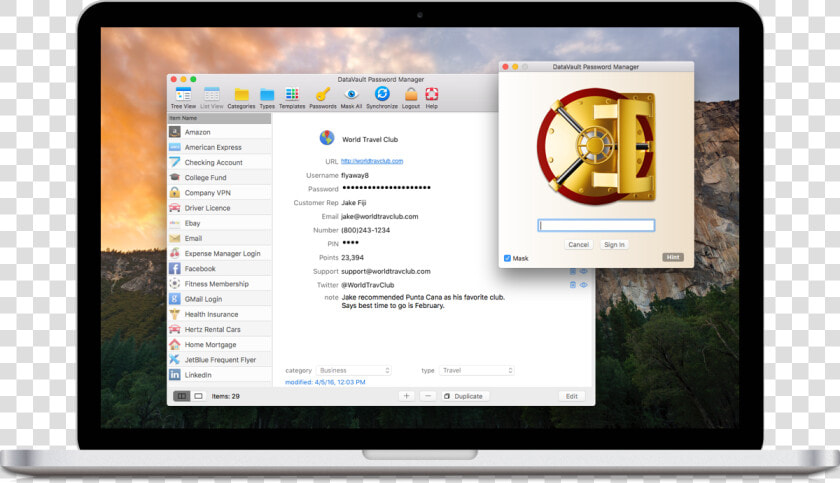Open the Categories toolbar item
Screen dimensions: 840x483
click(241, 99)
